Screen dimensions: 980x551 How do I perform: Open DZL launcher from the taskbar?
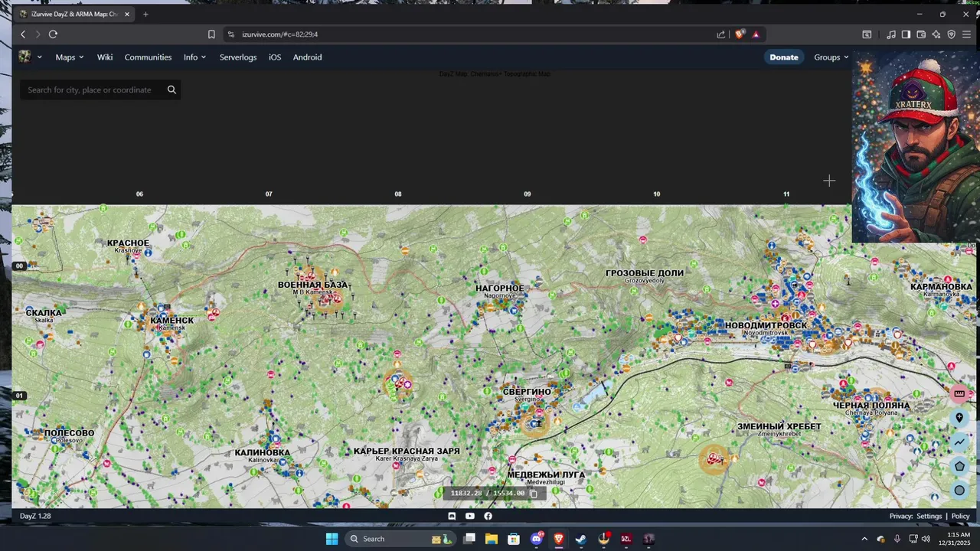pyautogui.click(x=626, y=539)
